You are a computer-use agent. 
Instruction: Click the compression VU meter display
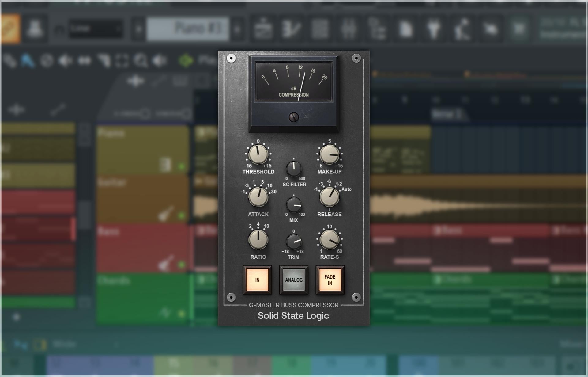pos(294,82)
